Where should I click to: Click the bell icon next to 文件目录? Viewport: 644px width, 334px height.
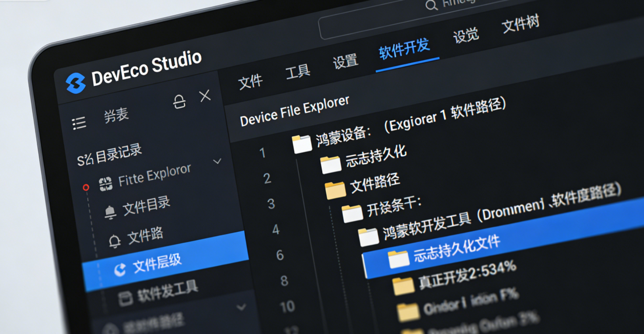(110, 212)
